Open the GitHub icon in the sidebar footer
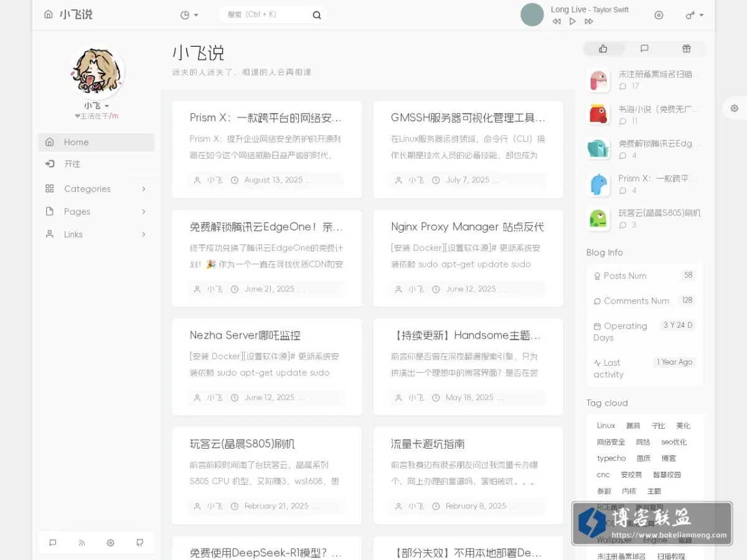Image resolution: width=747 pixels, height=560 pixels. (139, 543)
